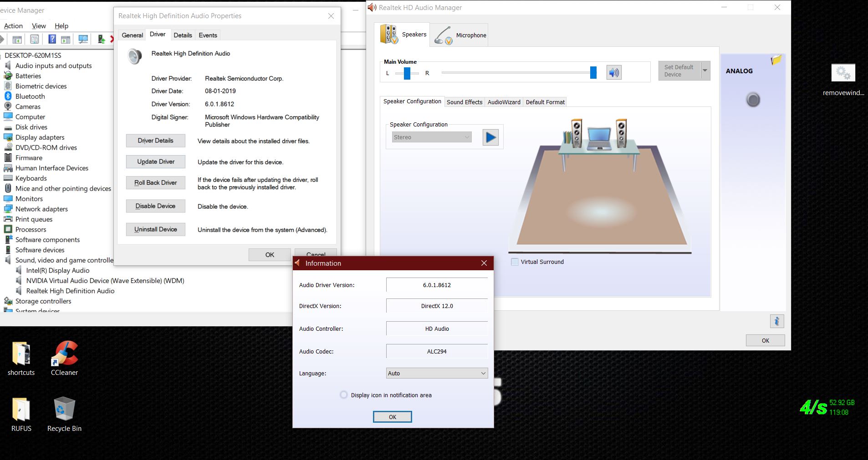Select DESKTOP-620M1SS root node

pos(33,56)
